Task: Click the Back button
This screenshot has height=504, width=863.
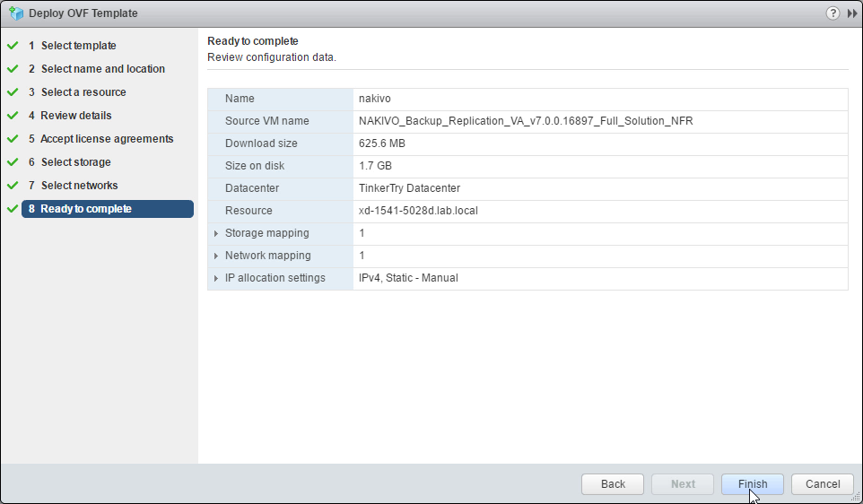Action: (x=613, y=484)
